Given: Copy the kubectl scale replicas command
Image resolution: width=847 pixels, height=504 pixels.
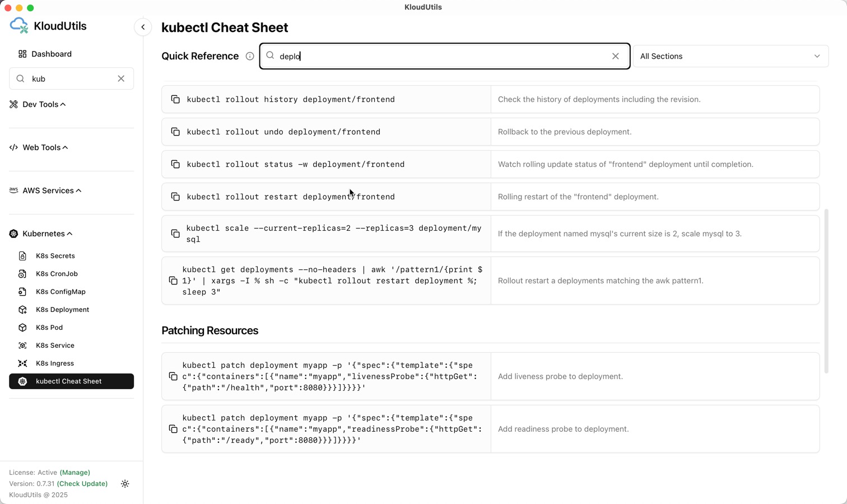Looking at the screenshot, I should 175,234.
